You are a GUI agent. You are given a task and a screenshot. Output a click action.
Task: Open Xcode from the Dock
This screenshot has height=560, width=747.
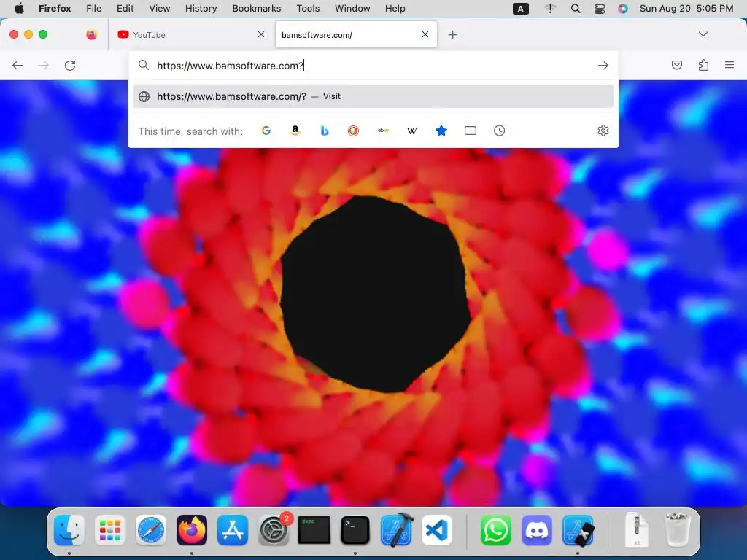pos(397,529)
